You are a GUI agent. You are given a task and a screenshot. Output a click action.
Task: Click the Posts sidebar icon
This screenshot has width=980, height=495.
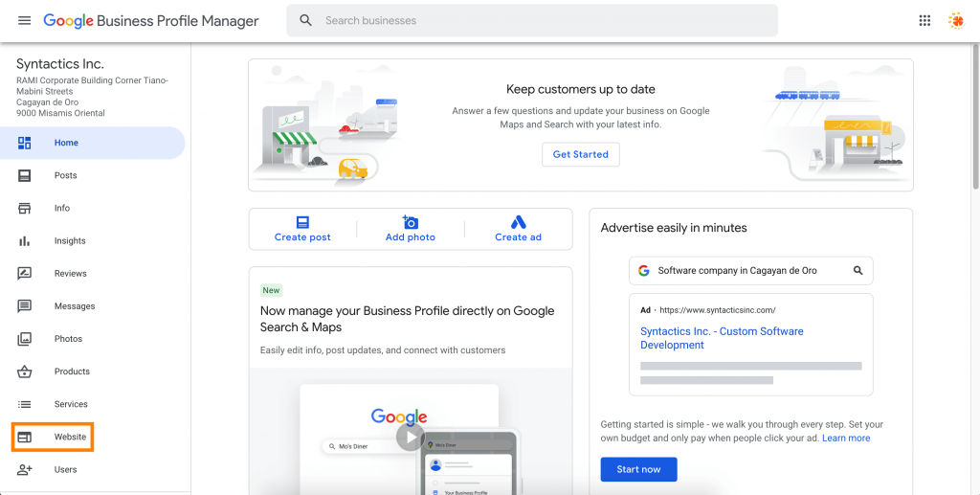[x=24, y=175]
